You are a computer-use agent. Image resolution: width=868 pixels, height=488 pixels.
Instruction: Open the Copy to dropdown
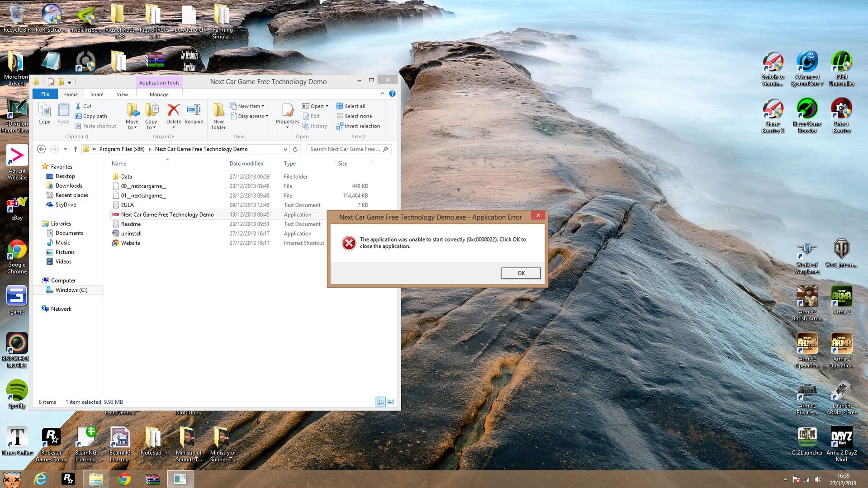151,117
